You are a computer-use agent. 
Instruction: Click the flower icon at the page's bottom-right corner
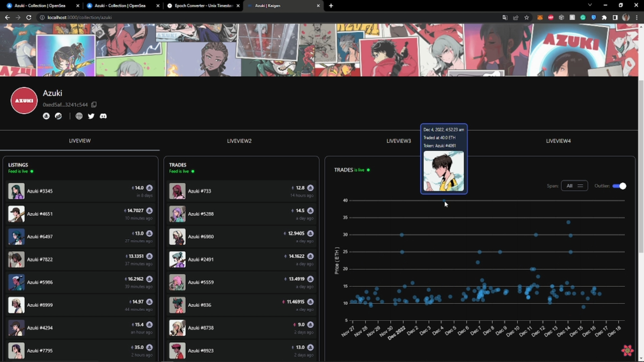[627, 350]
